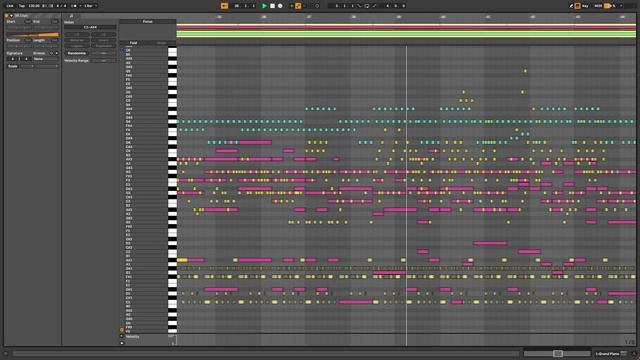Click the 1-Grand Piano track label
Screen dimensions: 640x360
(x=607, y=353)
